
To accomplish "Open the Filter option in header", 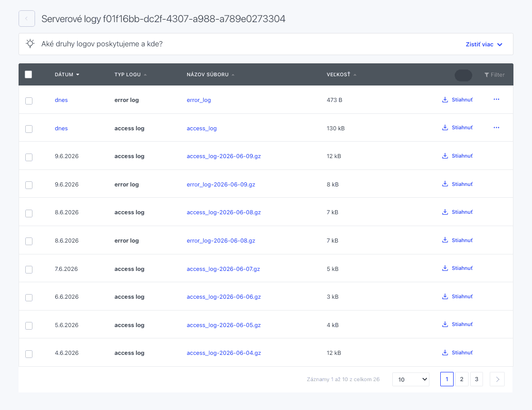I will 494,75.
